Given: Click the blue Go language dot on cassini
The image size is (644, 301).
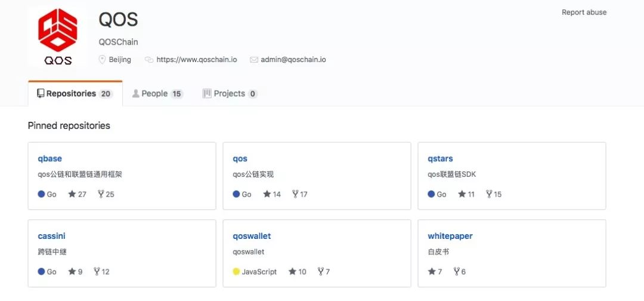Looking at the screenshot, I should click(x=41, y=271).
